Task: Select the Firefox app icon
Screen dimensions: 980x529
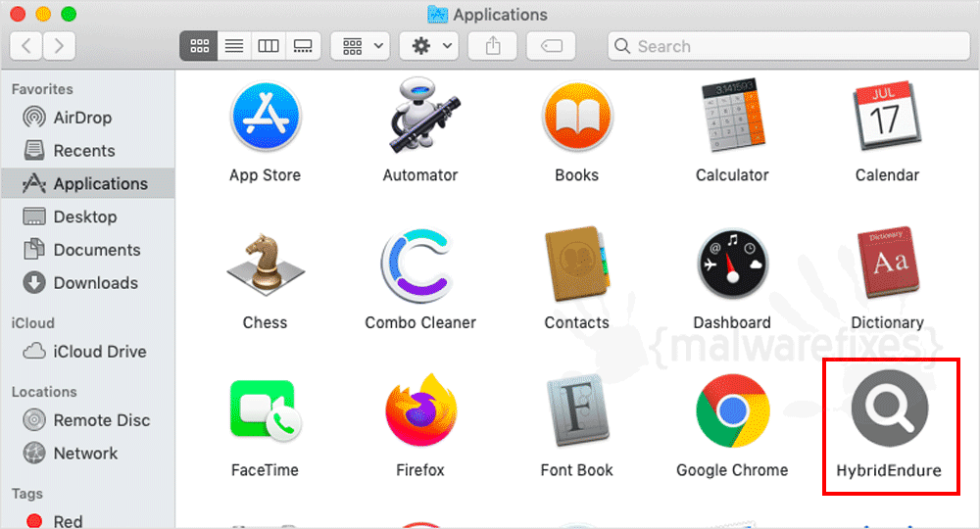Action: 421,410
